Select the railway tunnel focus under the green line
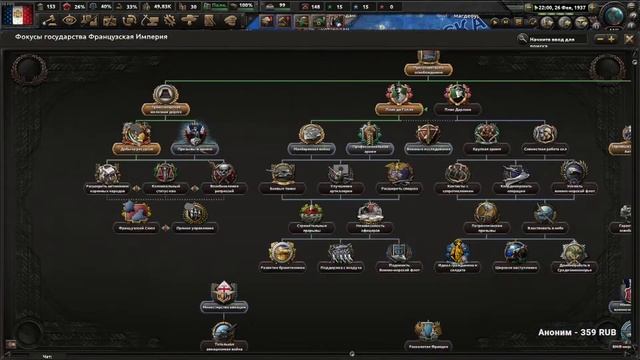This screenshot has width=640, height=360. coord(165,99)
